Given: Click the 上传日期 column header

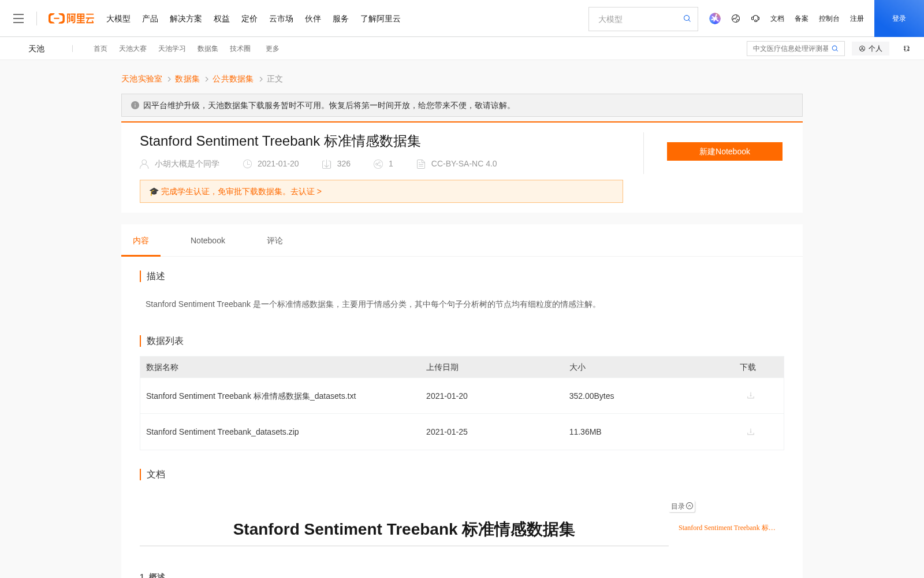Looking at the screenshot, I should [x=442, y=367].
